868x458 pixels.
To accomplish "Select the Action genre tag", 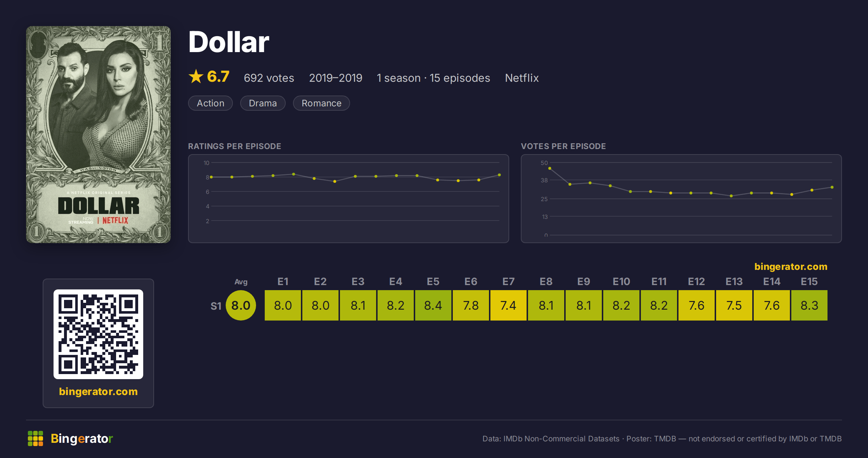I will click(x=210, y=103).
